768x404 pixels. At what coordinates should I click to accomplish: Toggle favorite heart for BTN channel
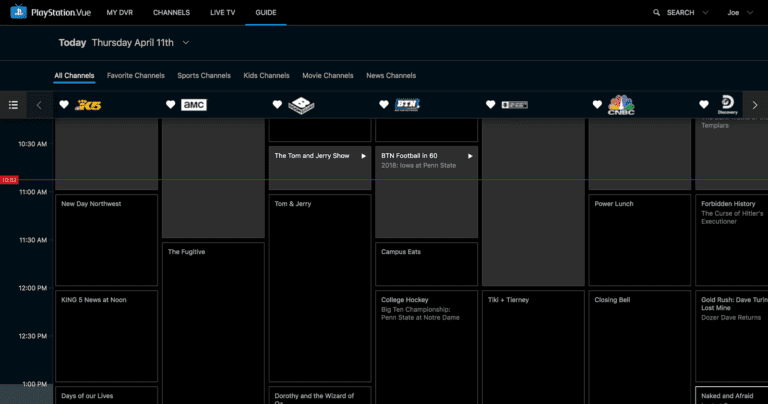click(x=384, y=105)
